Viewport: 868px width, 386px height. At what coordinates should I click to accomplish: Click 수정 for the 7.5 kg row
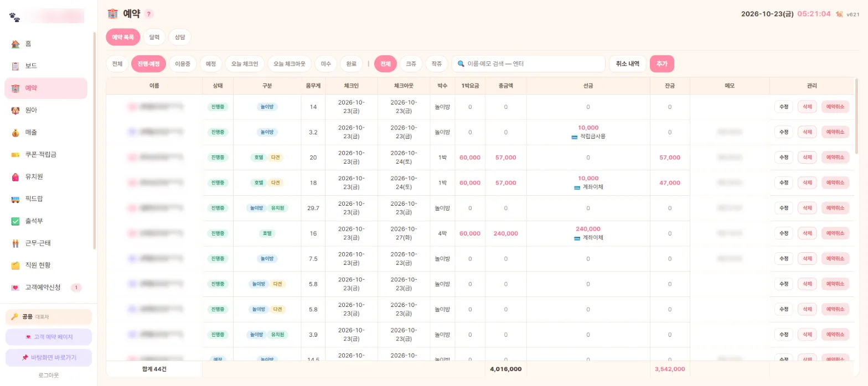(783, 258)
